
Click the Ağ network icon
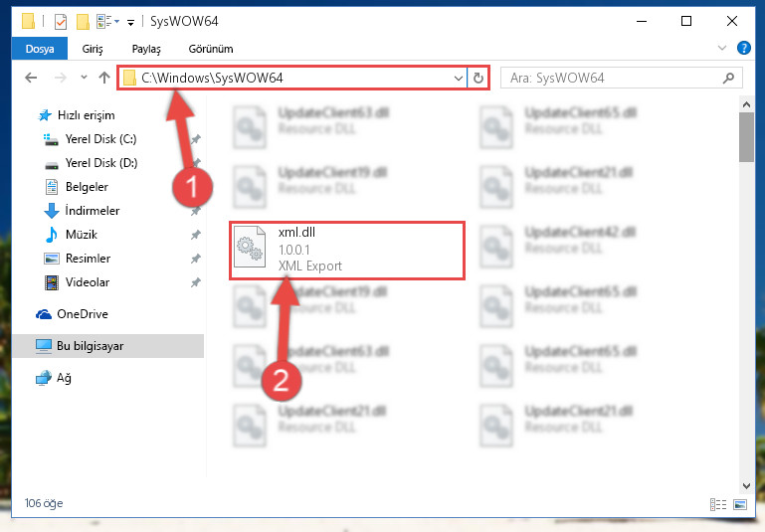tap(44, 378)
